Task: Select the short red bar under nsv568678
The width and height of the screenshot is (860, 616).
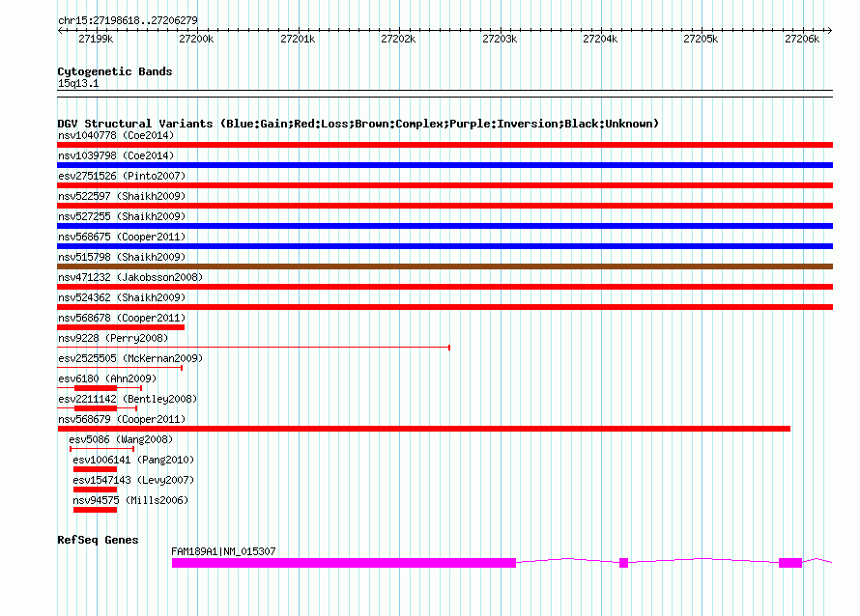Action: click(121, 327)
